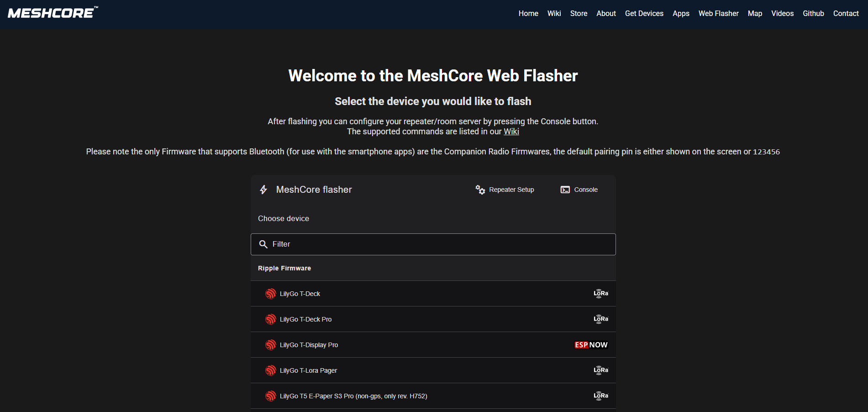Go to the Store page
The image size is (868, 412).
(x=579, y=14)
